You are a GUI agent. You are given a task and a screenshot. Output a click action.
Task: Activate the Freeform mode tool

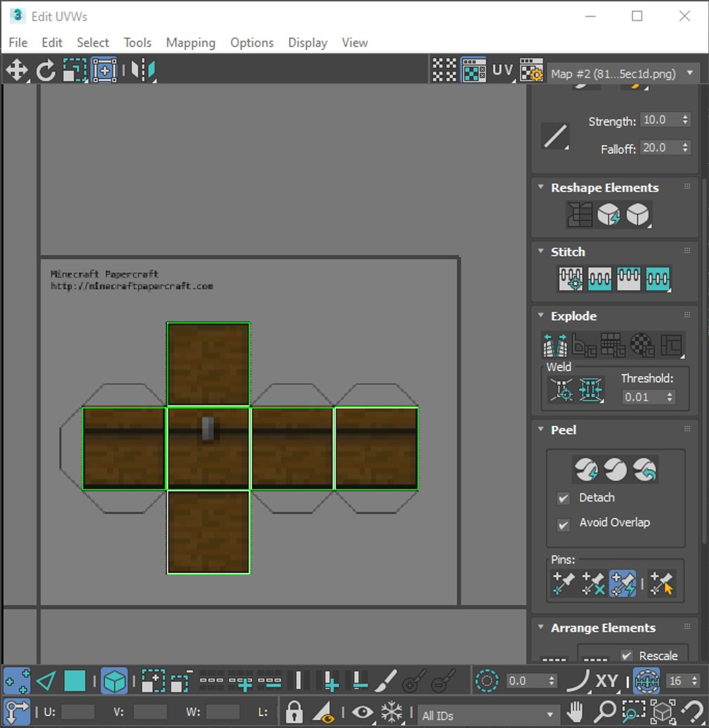click(104, 71)
